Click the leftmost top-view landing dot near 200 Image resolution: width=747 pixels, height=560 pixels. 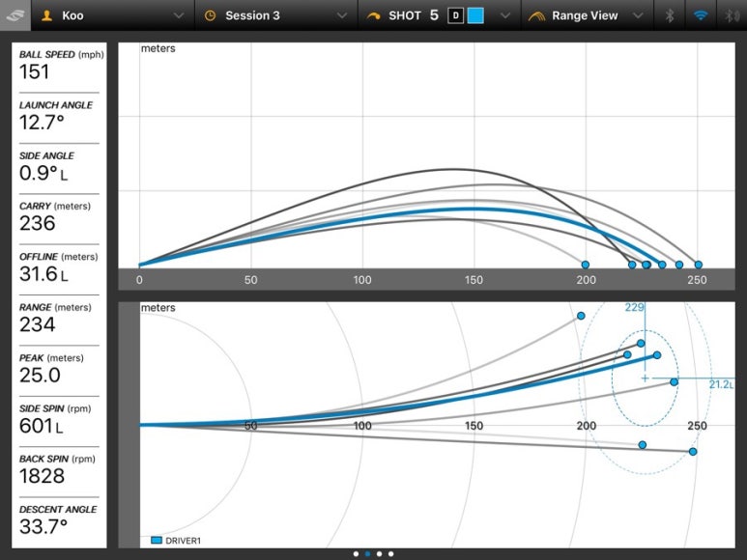pos(581,316)
